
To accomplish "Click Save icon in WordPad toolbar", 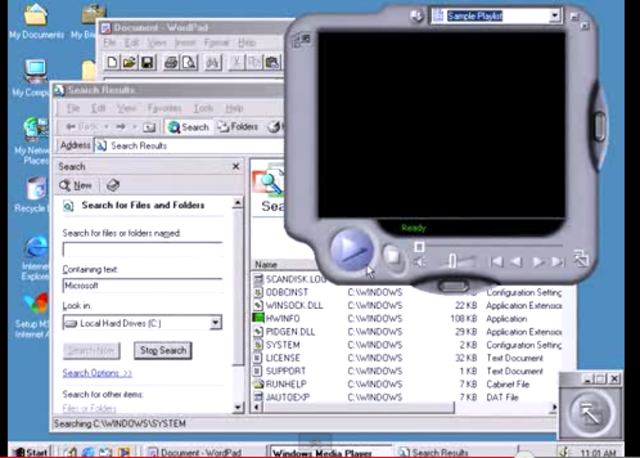I will point(147,62).
